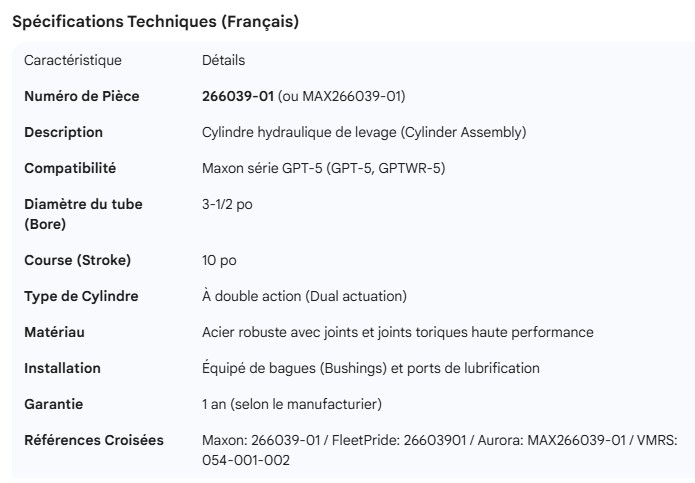This screenshot has width=695, height=483.
Task: Select the "Compatibilité" row label
Action: click(x=70, y=168)
